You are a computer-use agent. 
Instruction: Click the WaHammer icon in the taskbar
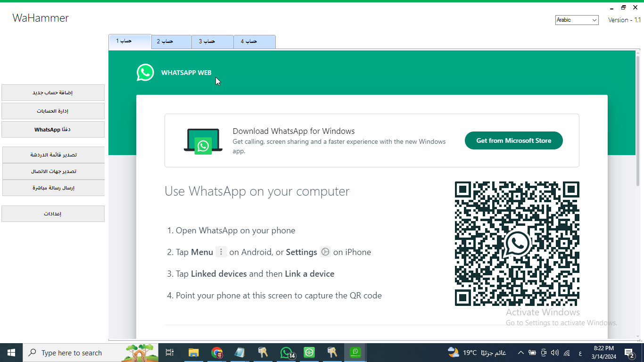(x=355, y=352)
